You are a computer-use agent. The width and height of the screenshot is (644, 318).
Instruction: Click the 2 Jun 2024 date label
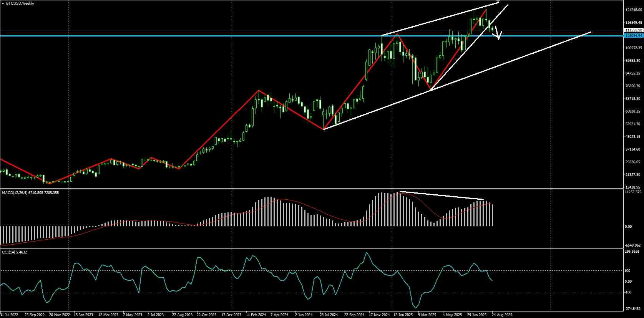click(304, 315)
